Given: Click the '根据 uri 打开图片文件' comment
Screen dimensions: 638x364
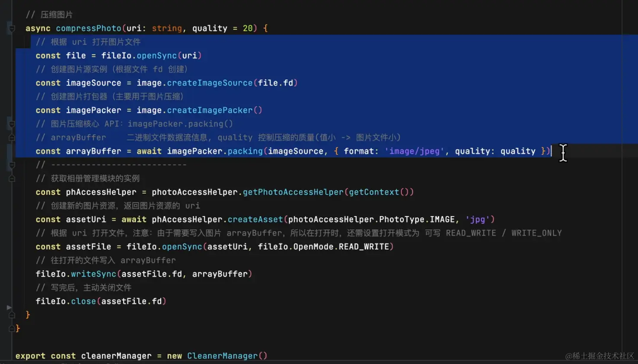Looking at the screenshot, I should click(88, 42).
